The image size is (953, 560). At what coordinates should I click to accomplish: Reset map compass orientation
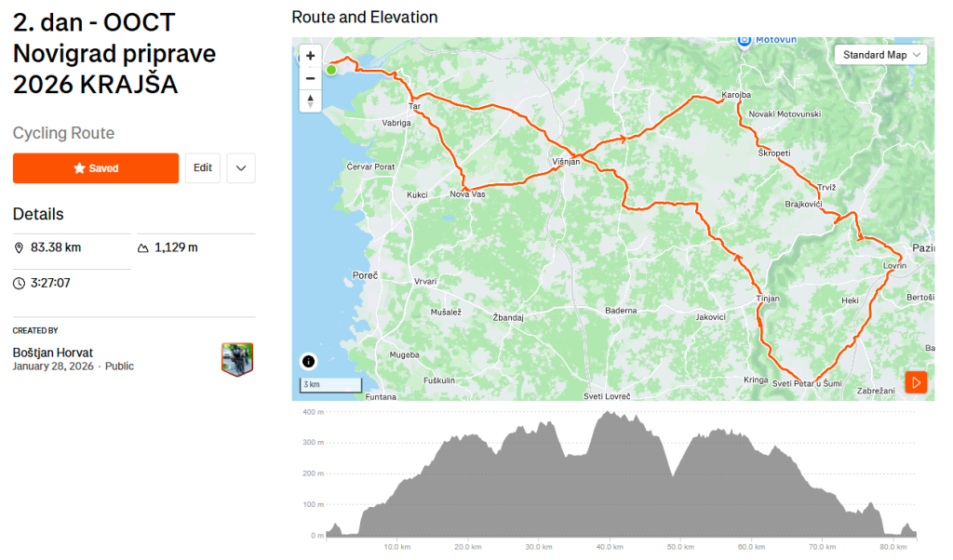point(310,100)
